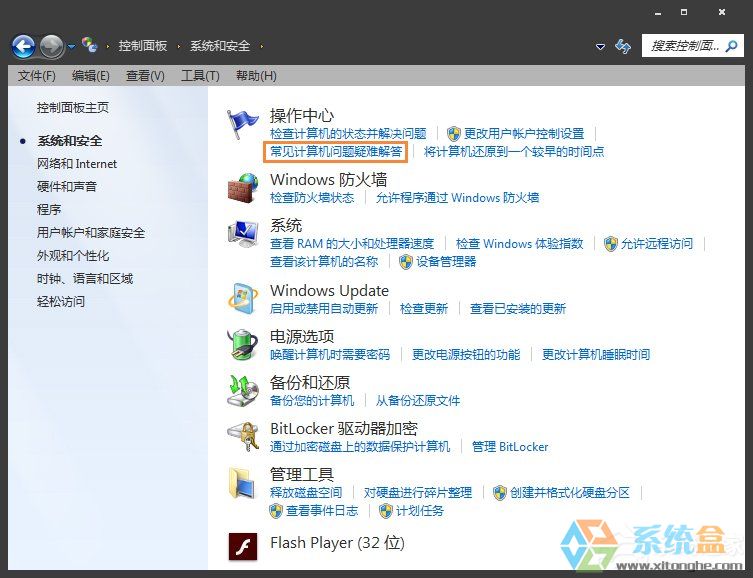Screen dimensions: 753x578
Task: Open the recent pages dropdown arrow
Action: pos(72,47)
